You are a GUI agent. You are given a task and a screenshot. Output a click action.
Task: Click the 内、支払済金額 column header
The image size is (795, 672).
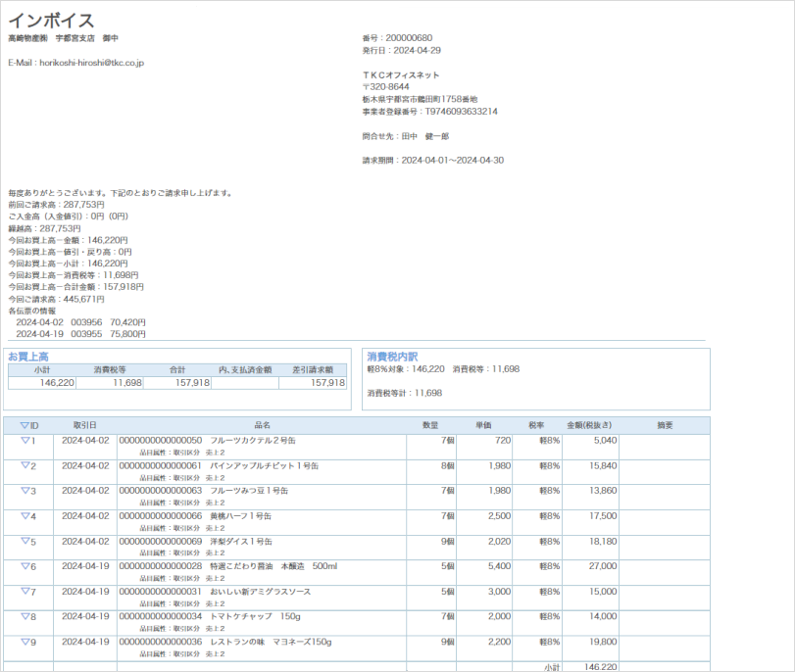click(245, 370)
